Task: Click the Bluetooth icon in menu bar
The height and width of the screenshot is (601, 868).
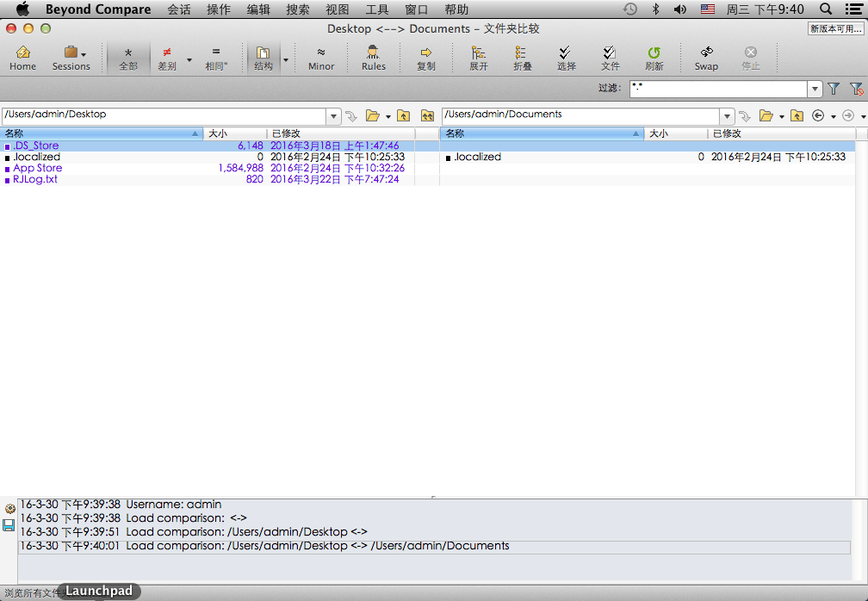Action: pos(656,9)
